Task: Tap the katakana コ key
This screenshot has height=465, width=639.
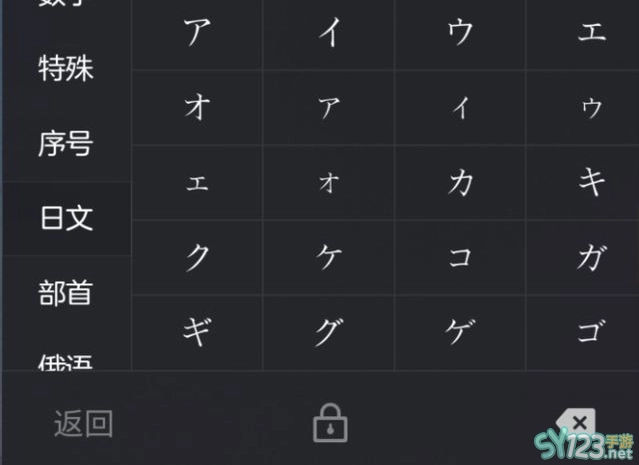Action: click(461, 257)
